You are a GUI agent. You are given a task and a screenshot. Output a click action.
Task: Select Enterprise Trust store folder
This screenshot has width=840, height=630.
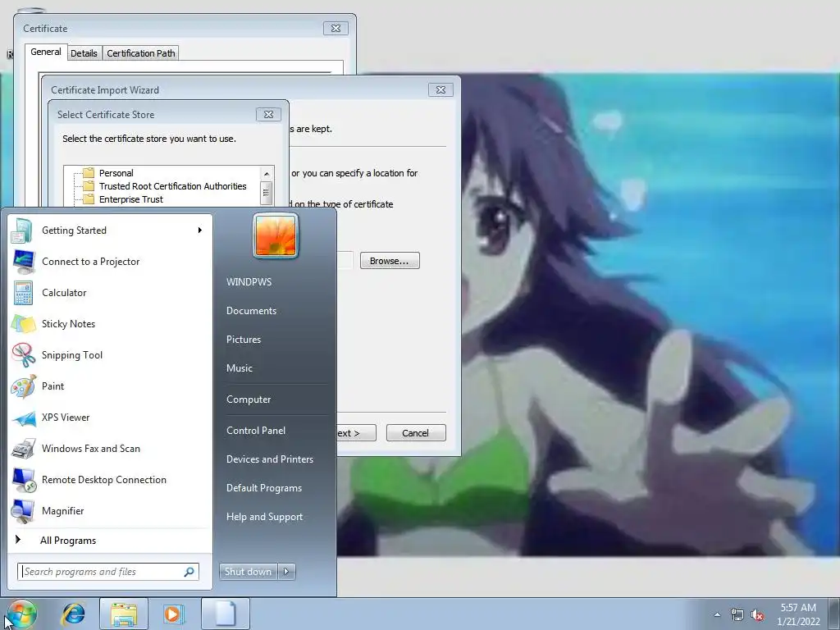tap(130, 199)
